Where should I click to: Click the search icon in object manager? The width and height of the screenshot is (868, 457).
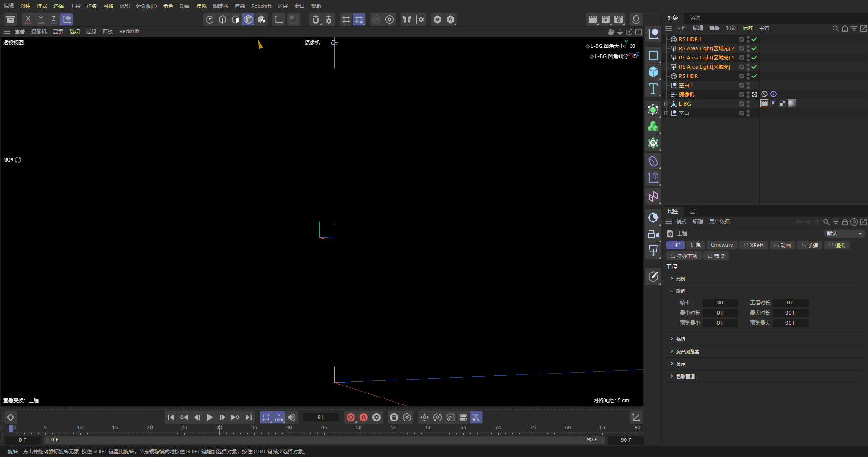835,29
